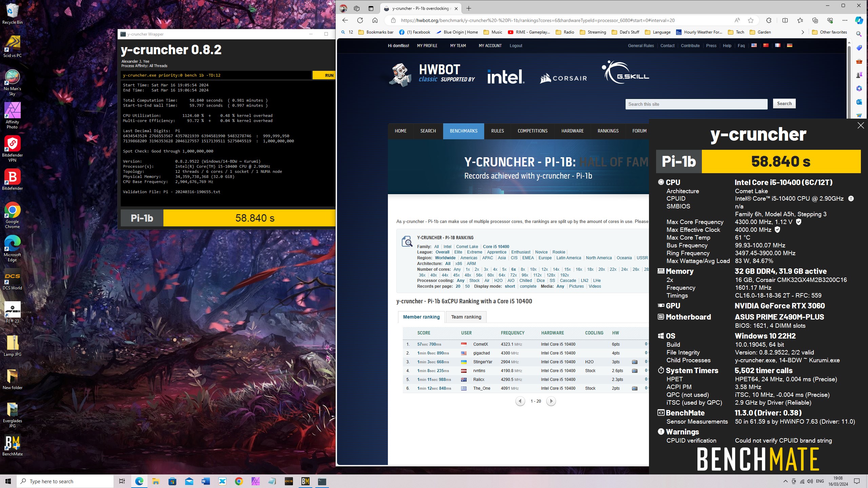The width and height of the screenshot is (868, 488).
Task: Open File Explorer in the taskbar
Action: (156, 481)
